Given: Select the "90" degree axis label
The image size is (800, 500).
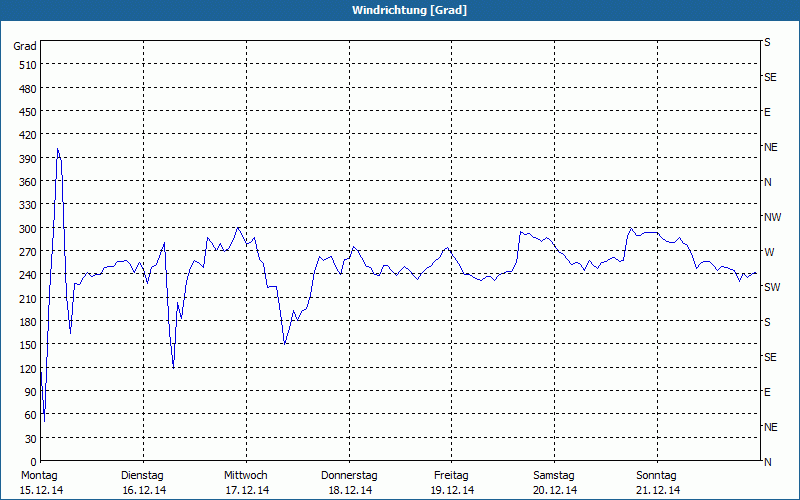Looking at the screenshot, I should pos(31,392).
